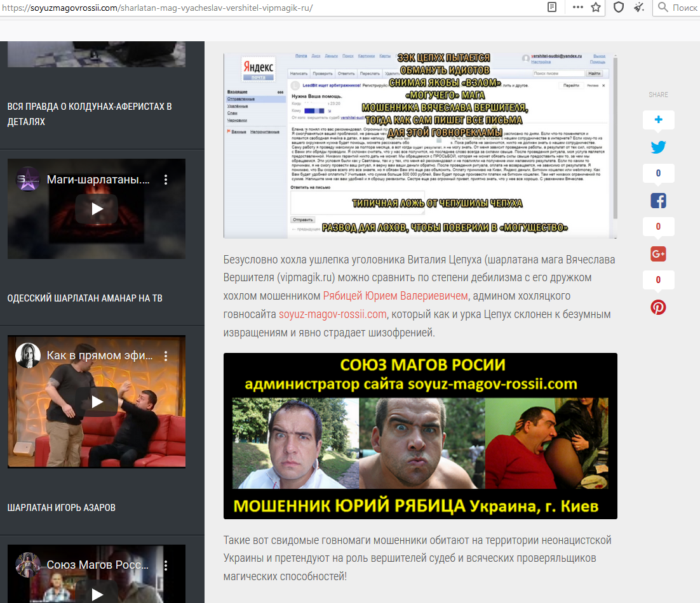Play the "Маги-шарлатаны" YouTube video
This screenshot has width=700, height=603.
pos(97,209)
